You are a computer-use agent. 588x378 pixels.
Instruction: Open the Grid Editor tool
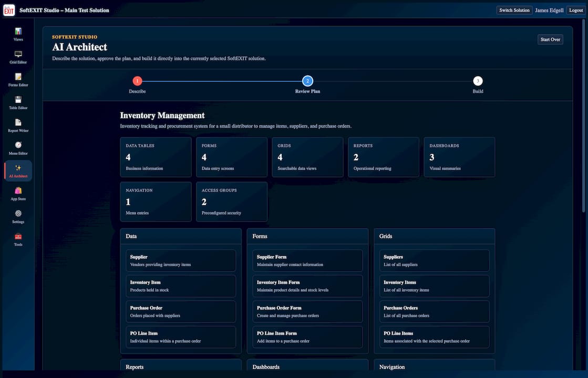[18, 54]
